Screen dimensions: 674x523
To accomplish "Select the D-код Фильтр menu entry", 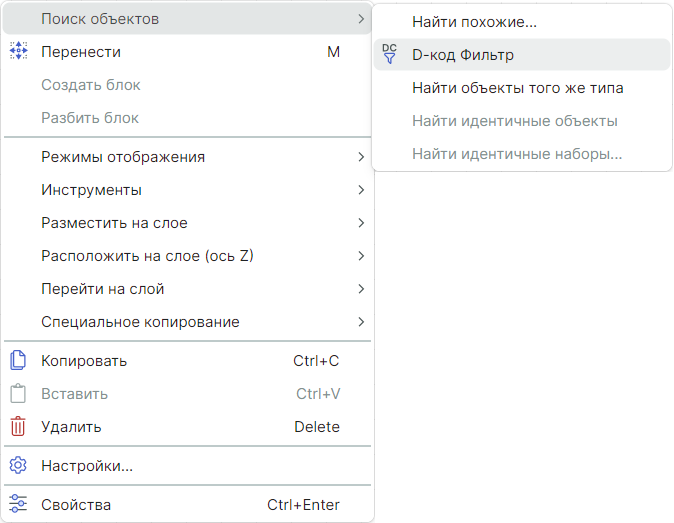I will tap(463, 55).
